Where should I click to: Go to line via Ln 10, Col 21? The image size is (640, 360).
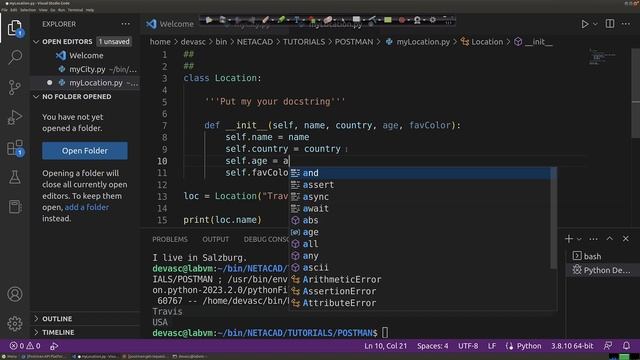(x=385, y=346)
